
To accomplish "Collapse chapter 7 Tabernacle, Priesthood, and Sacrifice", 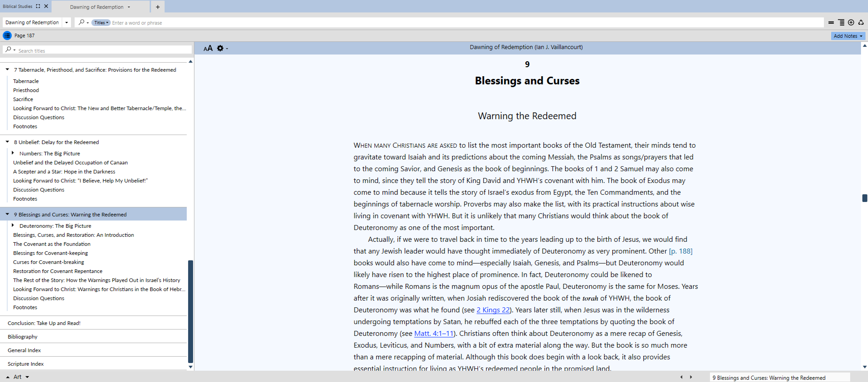I will click(x=7, y=69).
